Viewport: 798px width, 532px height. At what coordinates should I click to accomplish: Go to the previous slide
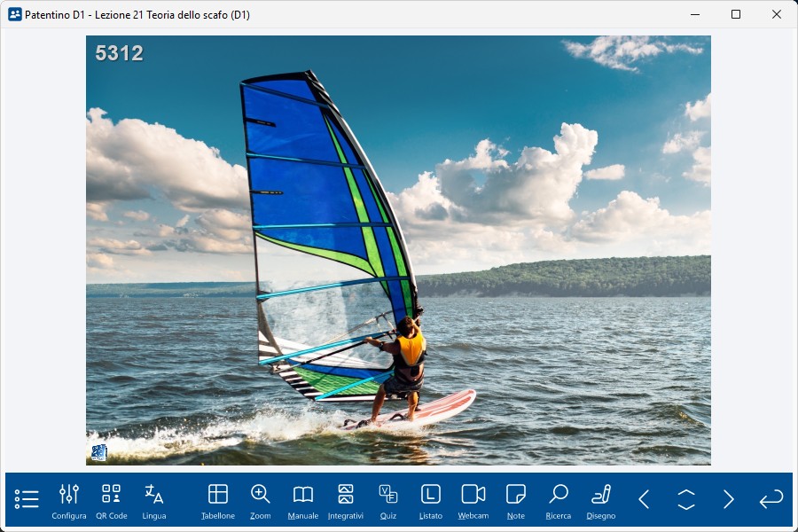click(644, 499)
